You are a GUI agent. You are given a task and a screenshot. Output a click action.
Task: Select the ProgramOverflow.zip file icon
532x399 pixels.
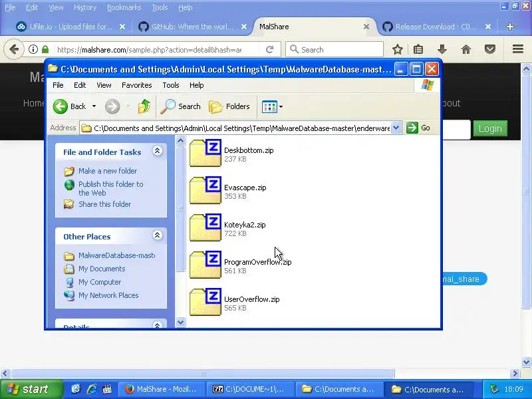coord(205,265)
